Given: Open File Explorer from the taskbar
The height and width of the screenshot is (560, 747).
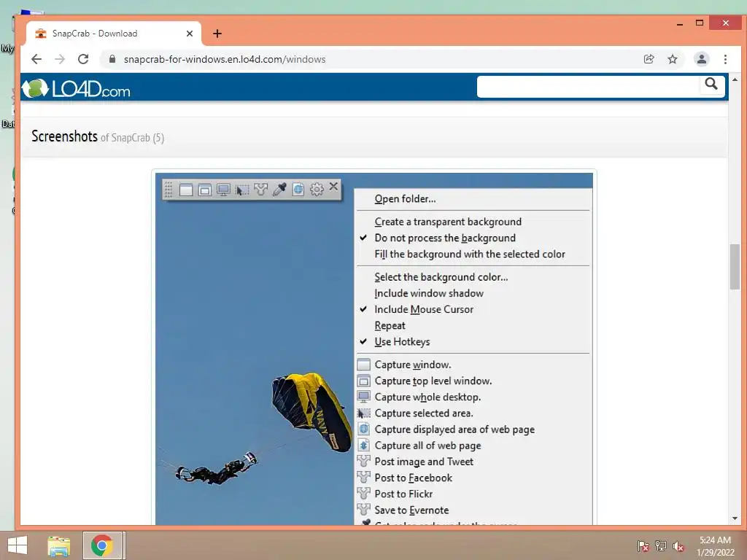Looking at the screenshot, I should [59, 545].
